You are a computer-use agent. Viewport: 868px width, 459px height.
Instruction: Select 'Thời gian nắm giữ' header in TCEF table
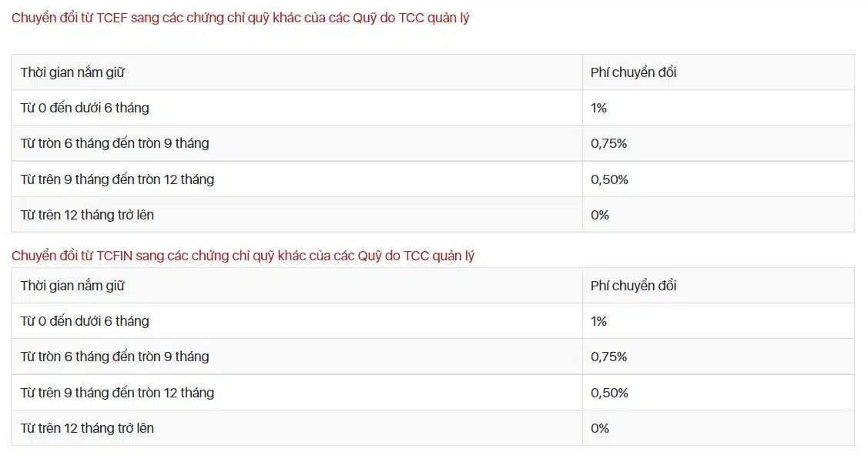(72, 72)
